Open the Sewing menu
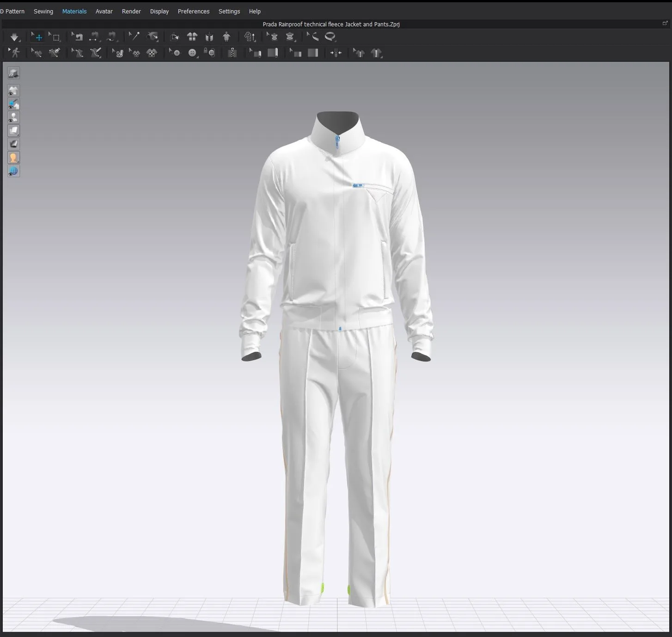 click(43, 11)
